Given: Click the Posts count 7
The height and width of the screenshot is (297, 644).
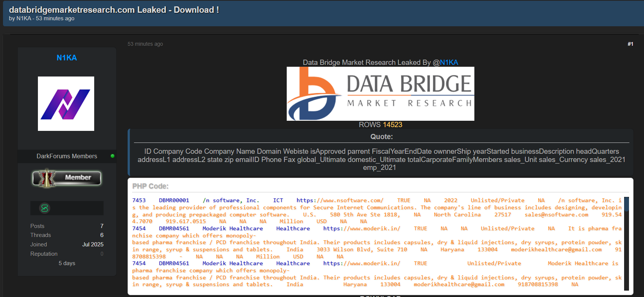Looking at the screenshot, I should (x=102, y=226).
